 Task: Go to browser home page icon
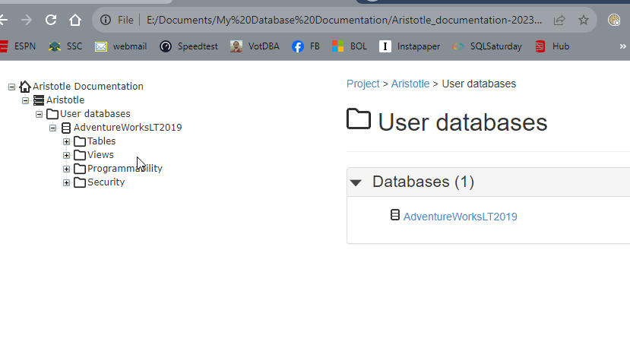pos(74,20)
